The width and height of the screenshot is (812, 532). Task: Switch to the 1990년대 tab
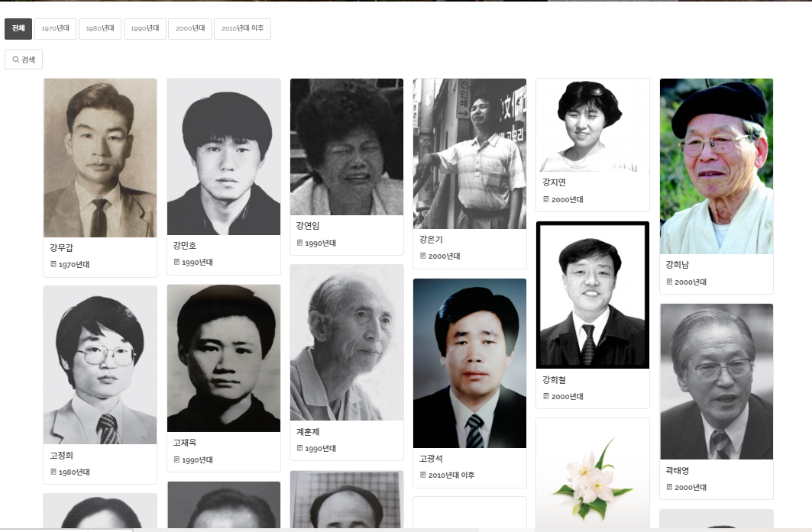(x=145, y=28)
